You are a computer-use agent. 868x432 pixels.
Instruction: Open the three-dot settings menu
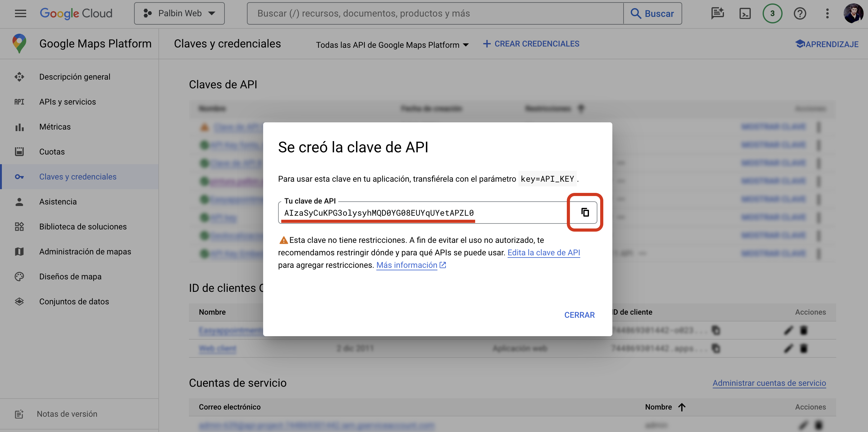[827, 13]
